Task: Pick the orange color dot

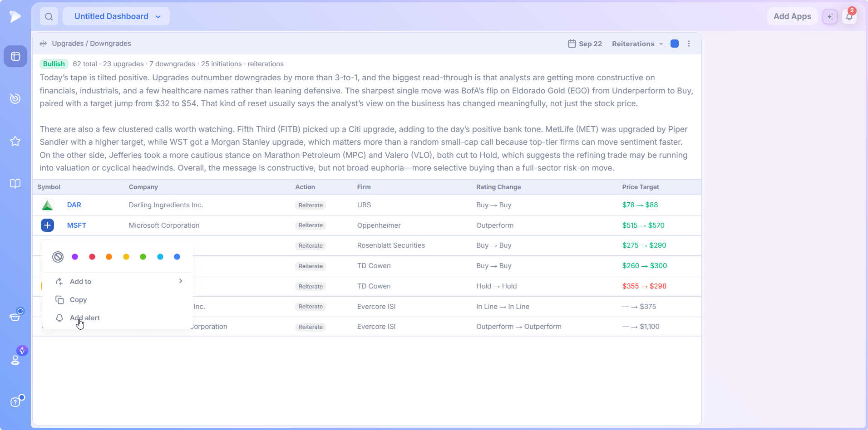Action: [x=109, y=257]
